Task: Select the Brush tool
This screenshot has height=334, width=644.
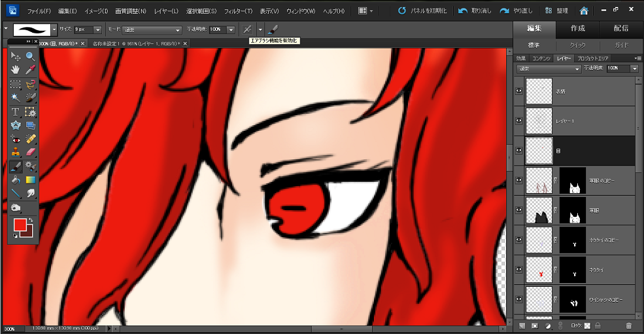Action: click(16, 166)
